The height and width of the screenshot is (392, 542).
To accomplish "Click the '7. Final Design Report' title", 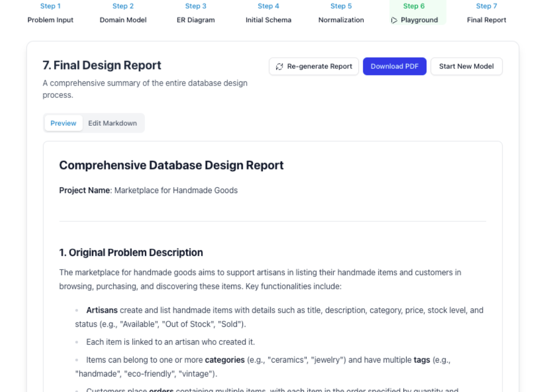I will pos(102,65).
